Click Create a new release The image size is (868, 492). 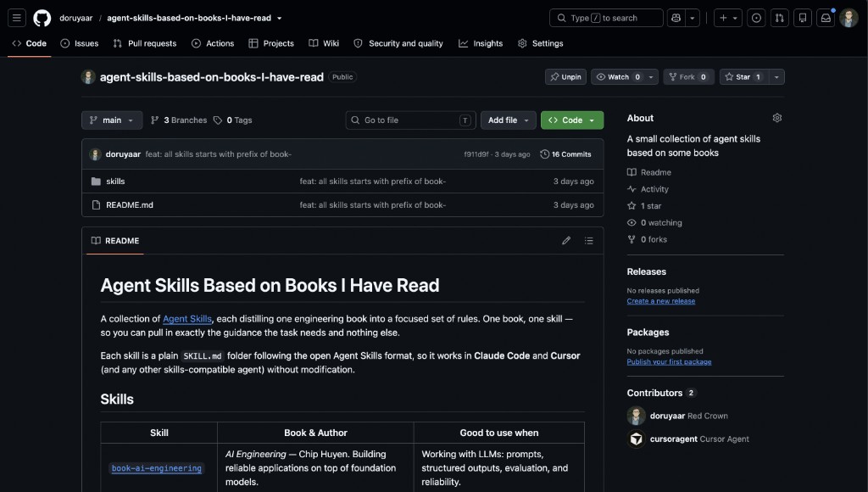(661, 301)
